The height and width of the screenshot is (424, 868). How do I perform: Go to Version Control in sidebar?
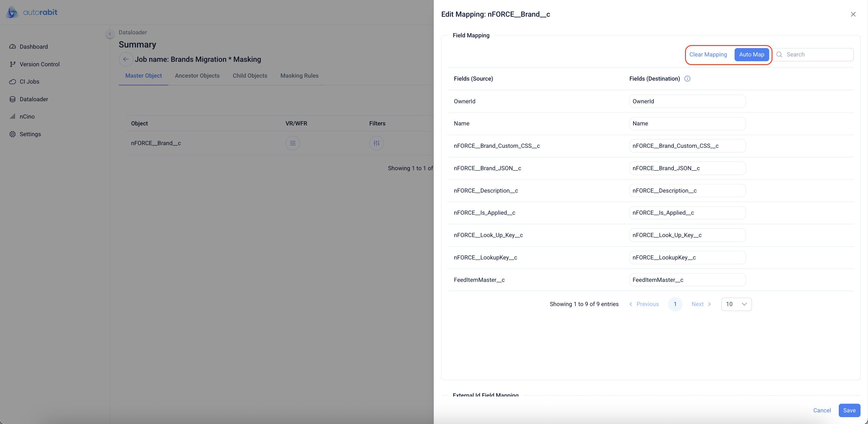pyautogui.click(x=39, y=64)
